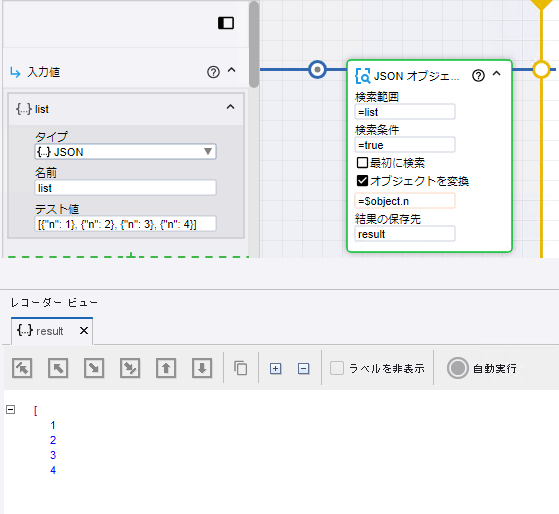
Task: Close the result tab
Action: point(84,331)
